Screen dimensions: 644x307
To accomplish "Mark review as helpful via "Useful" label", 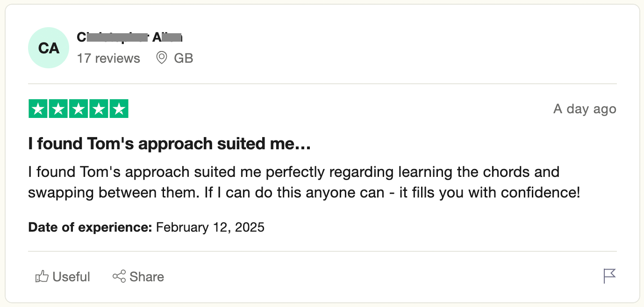I will tap(71, 277).
